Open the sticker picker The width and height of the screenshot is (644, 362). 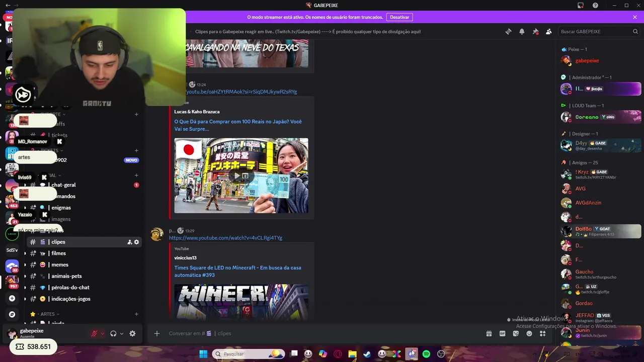pyautogui.click(x=516, y=333)
